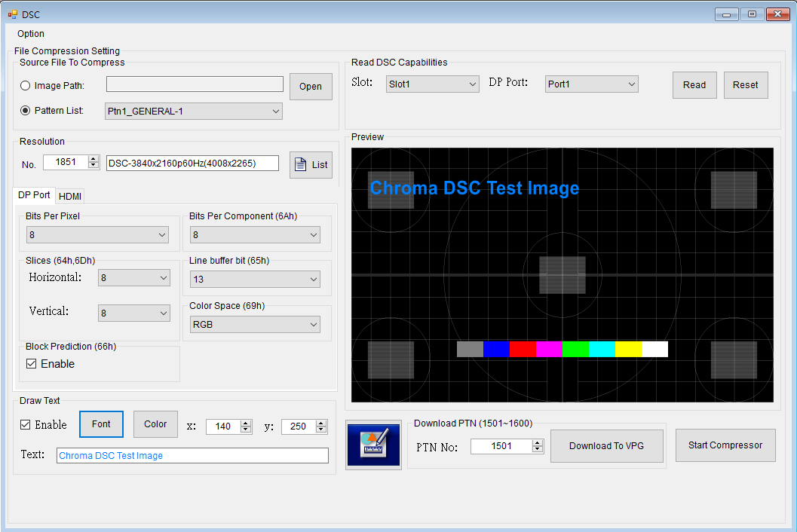
Task: Minimize the DSC window
Action: click(x=726, y=14)
